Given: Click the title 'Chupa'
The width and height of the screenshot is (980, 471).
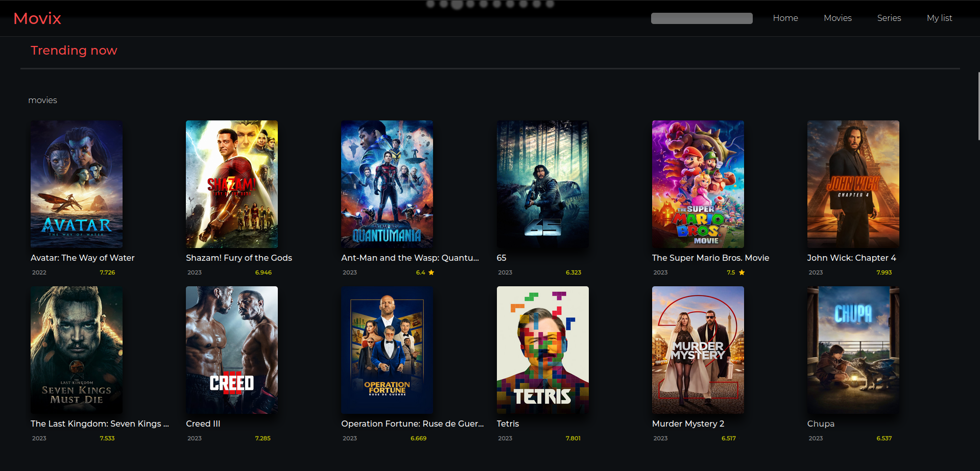Looking at the screenshot, I should tap(821, 424).
